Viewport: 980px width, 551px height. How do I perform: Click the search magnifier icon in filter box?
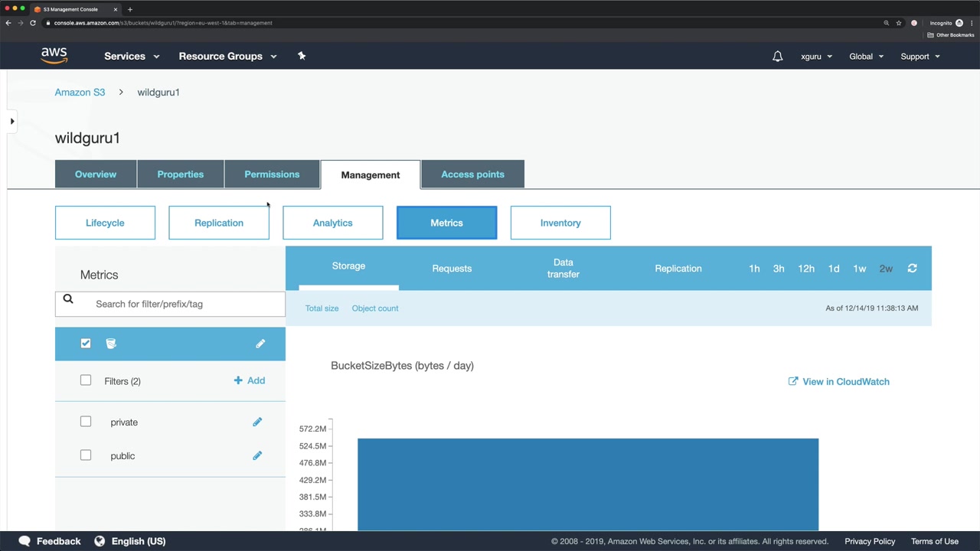pyautogui.click(x=68, y=300)
